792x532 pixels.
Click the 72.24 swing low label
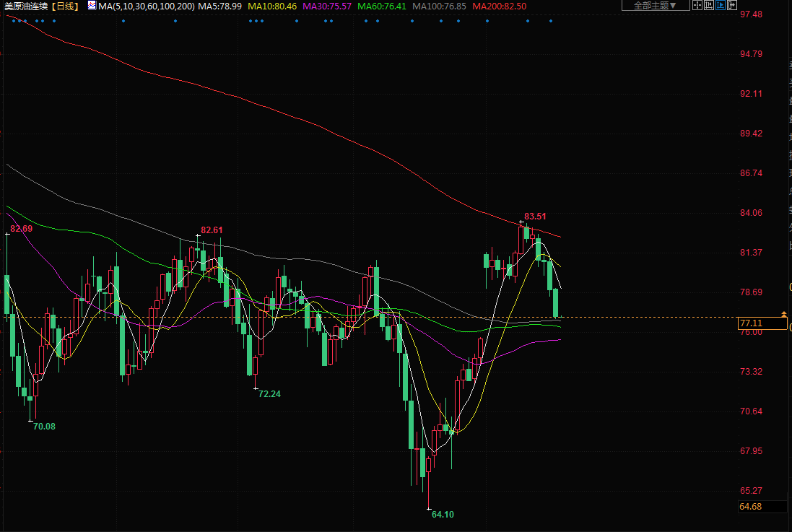pyautogui.click(x=269, y=394)
